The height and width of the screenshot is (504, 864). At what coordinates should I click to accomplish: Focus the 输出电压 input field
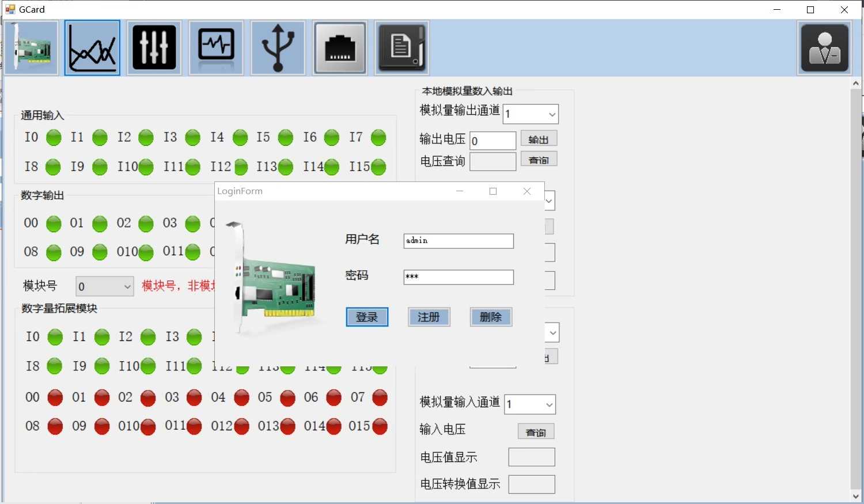tap(493, 141)
